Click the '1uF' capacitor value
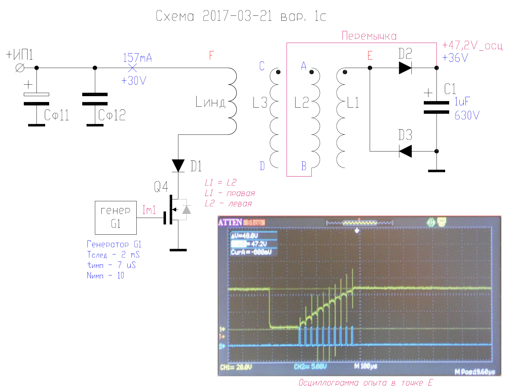 (462, 101)
